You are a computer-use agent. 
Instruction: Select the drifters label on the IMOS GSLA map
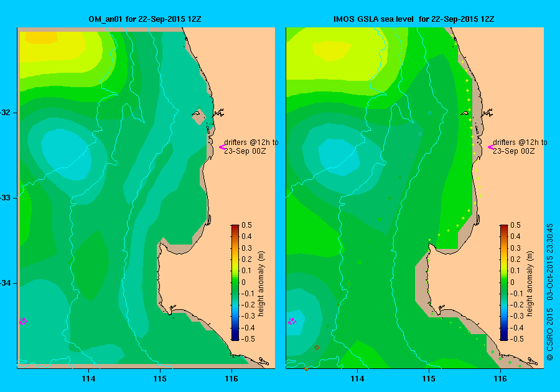pyautogui.click(x=520, y=146)
